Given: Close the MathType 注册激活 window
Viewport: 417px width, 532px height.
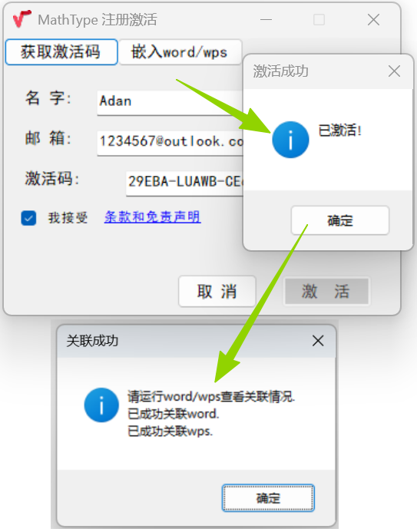Looking at the screenshot, I should pyautogui.click(x=373, y=20).
